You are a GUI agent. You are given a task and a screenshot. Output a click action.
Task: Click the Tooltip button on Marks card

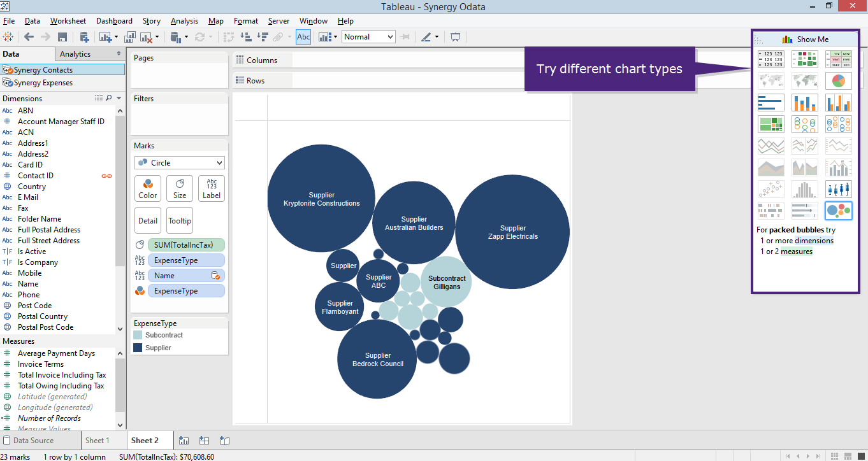[x=180, y=220]
